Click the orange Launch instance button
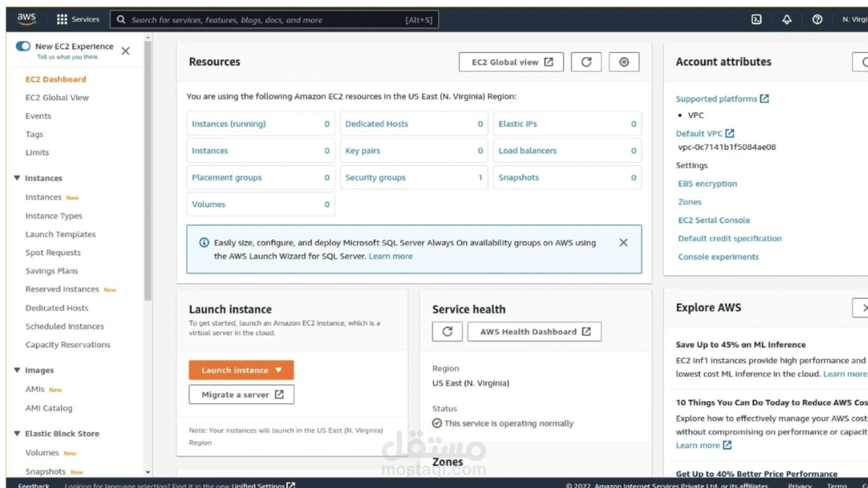The image size is (868, 488). pyautogui.click(x=241, y=370)
